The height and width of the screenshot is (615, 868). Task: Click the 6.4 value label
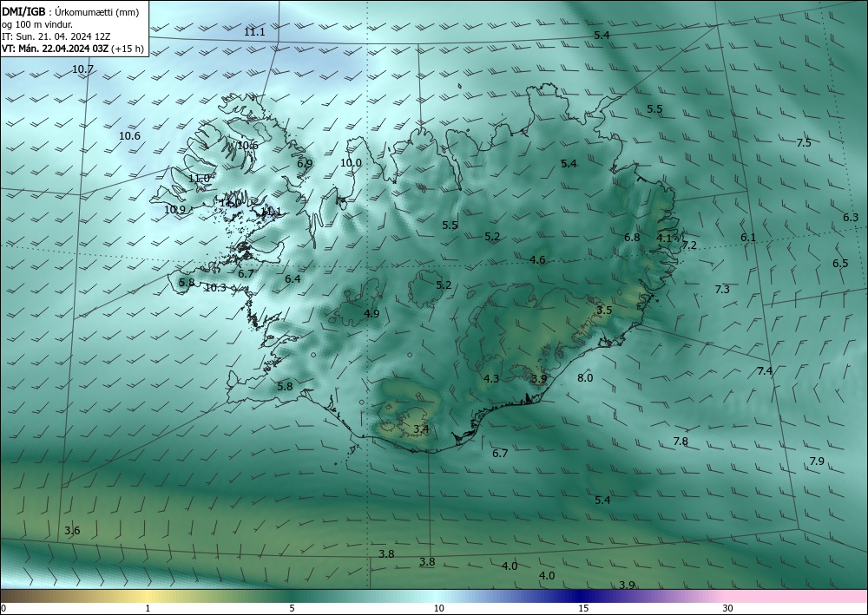(x=293, y=279)
